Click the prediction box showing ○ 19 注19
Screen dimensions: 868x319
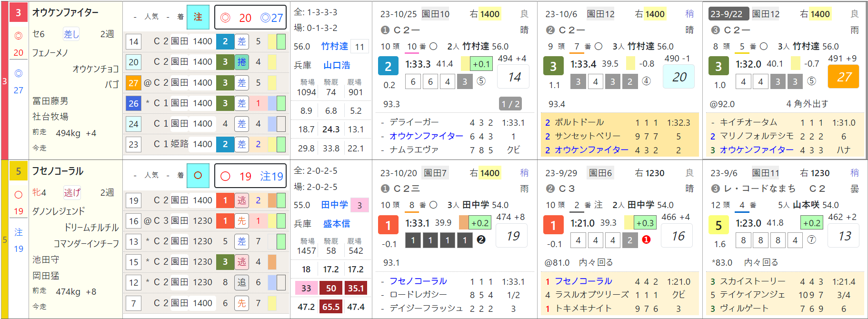click(250, 176)
